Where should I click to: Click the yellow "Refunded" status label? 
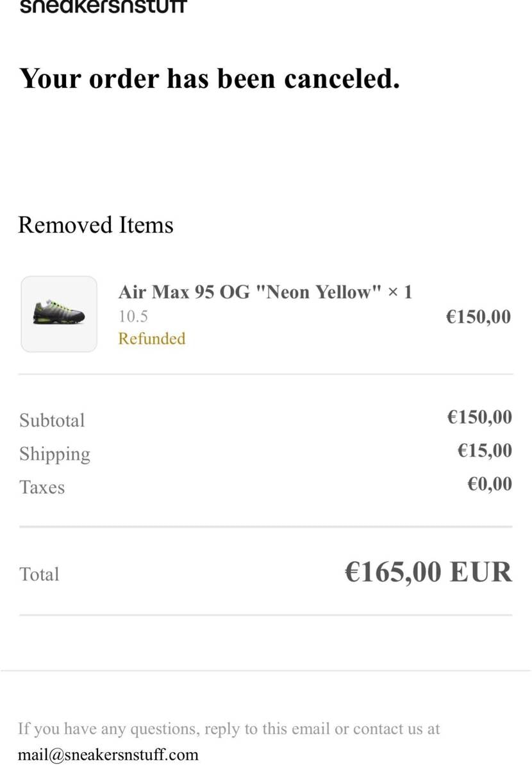[152, 339]
